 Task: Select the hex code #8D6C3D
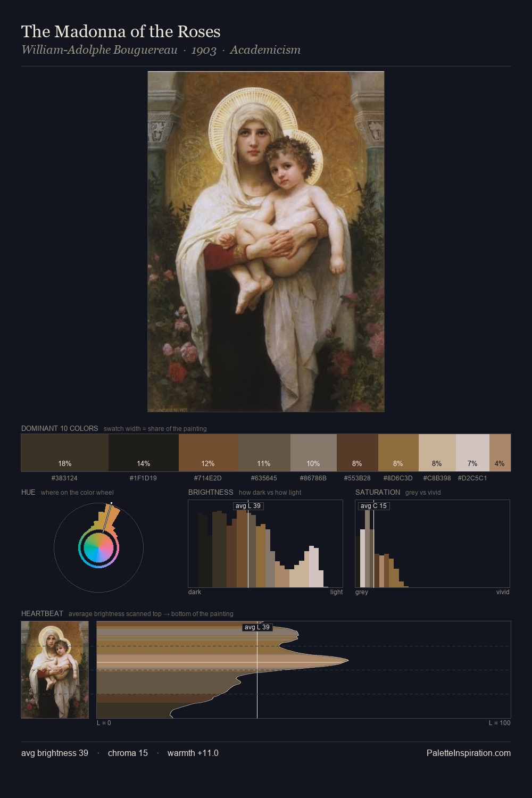(398, 478)
